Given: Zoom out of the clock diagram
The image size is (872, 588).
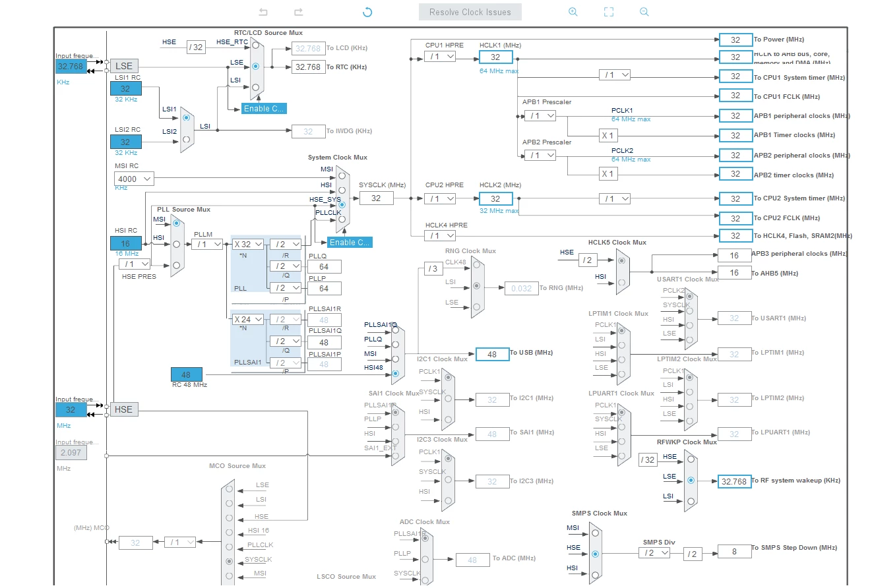Looking at the screenshot, I should 644,12.
